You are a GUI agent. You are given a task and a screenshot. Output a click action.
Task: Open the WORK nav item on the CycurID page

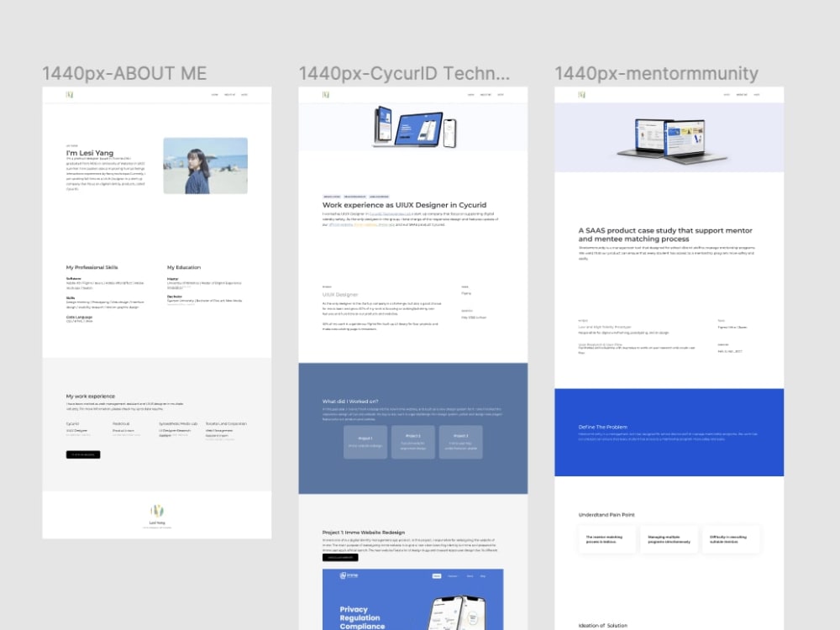[x=501, y=95]
